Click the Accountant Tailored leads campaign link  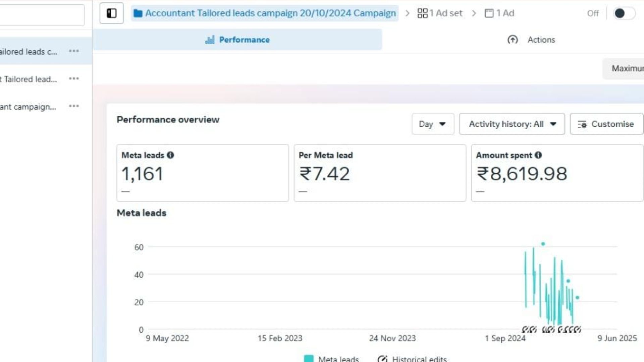pos(265,13)
